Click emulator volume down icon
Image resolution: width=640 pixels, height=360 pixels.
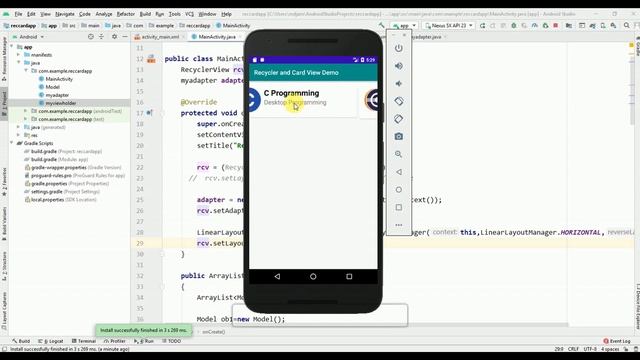tap(399, 83)
